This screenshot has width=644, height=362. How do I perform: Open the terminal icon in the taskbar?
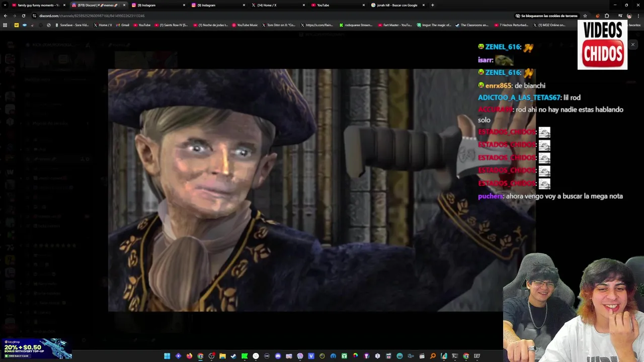(x=455, y=356)
